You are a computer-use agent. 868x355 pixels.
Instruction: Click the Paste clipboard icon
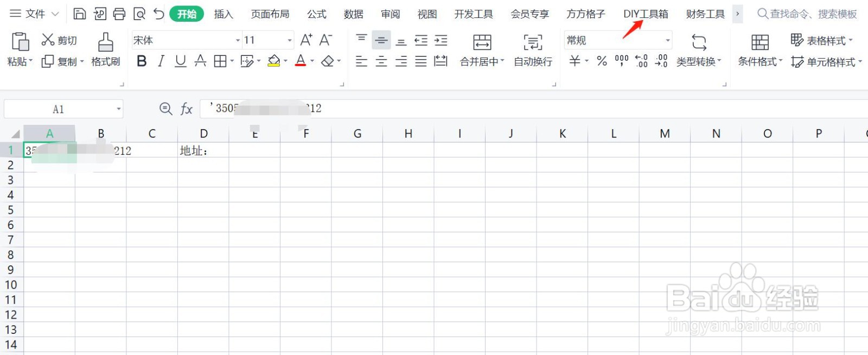20,42
